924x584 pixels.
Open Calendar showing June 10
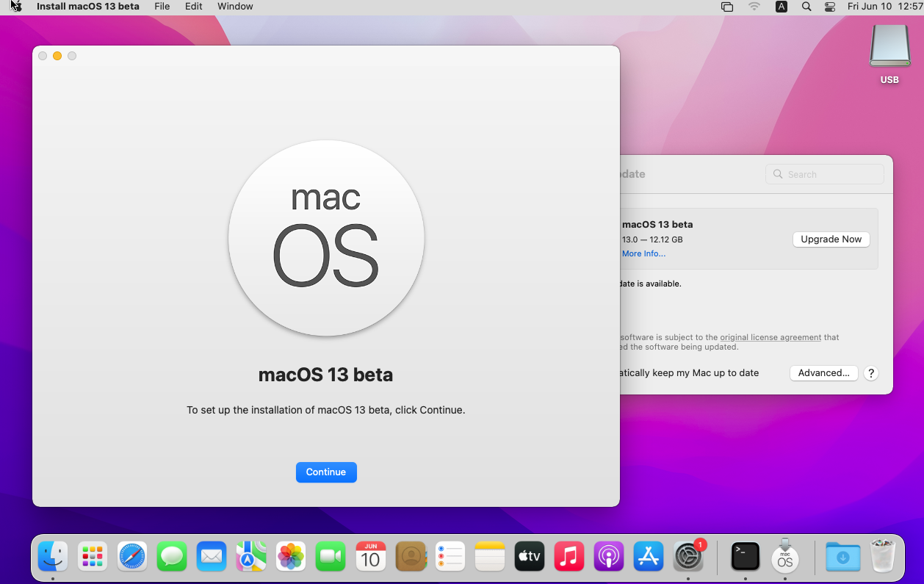(371, 557)
